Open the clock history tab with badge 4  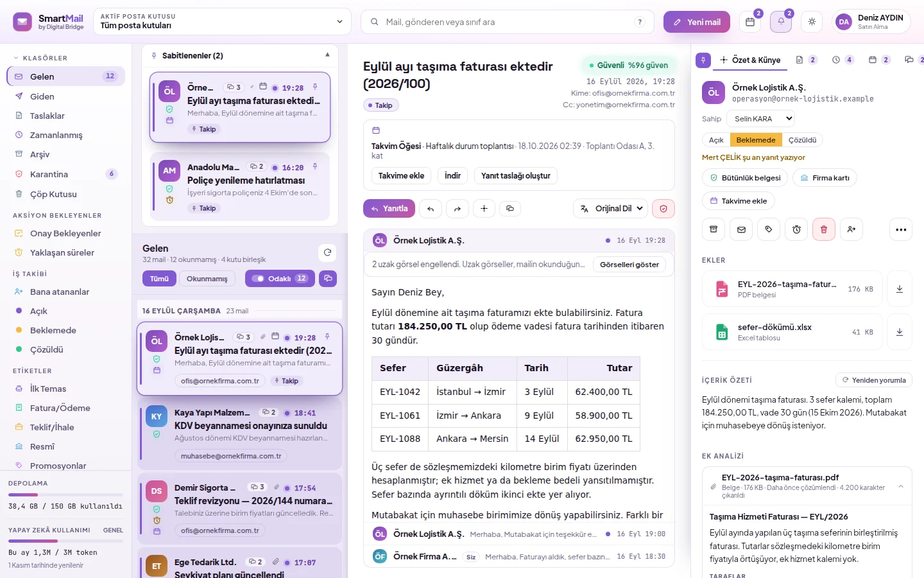(x=843, y=60)
